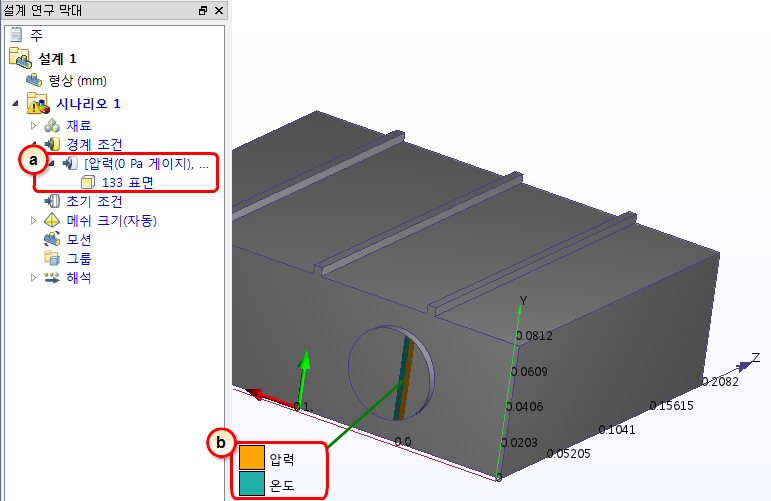
Task: Select [압력(0 Pa 게이지), ... entry
Action: click(147, 163)
